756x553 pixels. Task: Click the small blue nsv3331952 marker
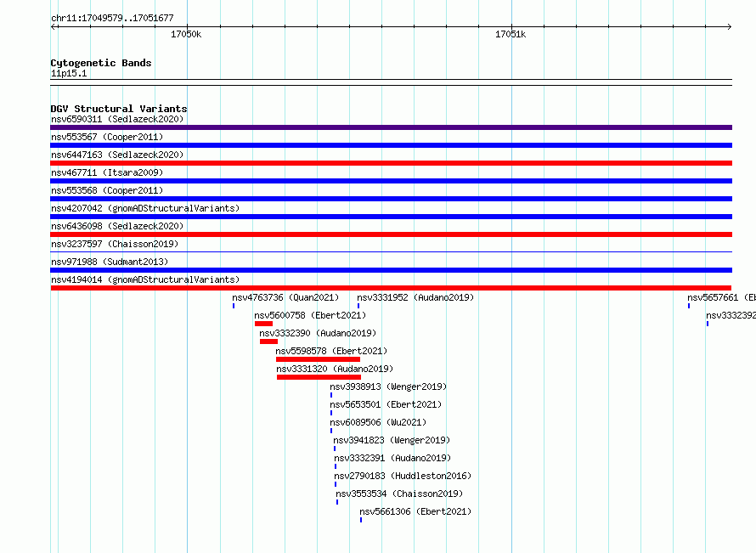pyautogui.click(x=358, y=306)
